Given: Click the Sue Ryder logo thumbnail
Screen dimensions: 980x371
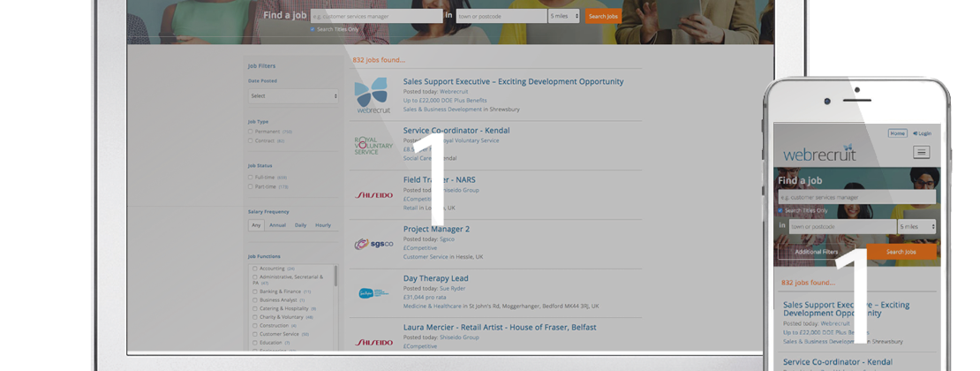Looking at the screenshot, I should tap(373, 293).
